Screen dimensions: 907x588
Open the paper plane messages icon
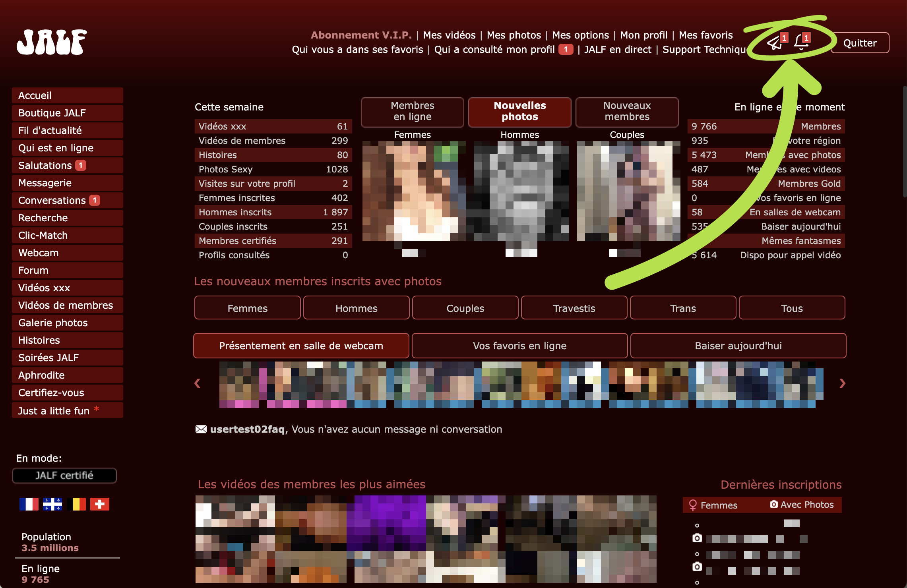tap(775, 43)
